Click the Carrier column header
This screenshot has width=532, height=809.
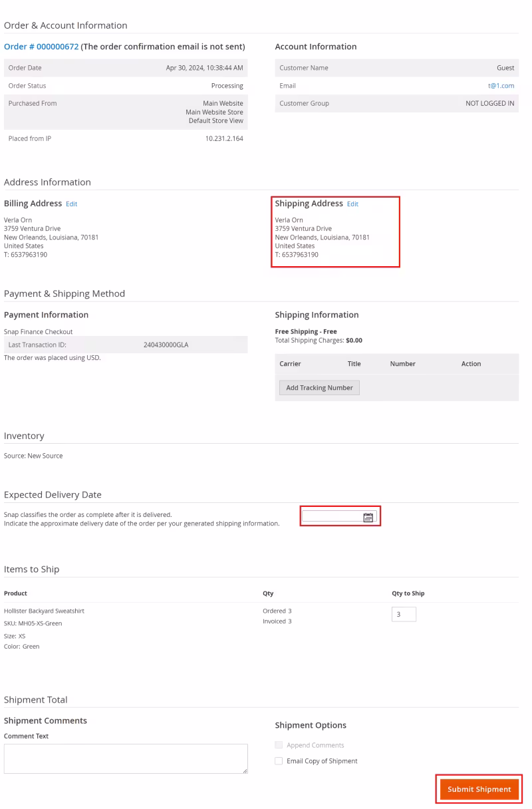coord(291,364)
